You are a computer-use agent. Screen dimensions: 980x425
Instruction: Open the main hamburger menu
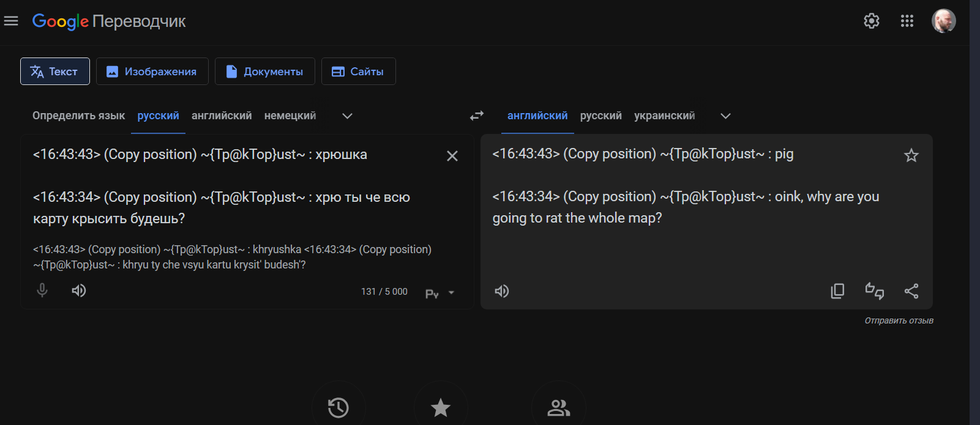11,21
